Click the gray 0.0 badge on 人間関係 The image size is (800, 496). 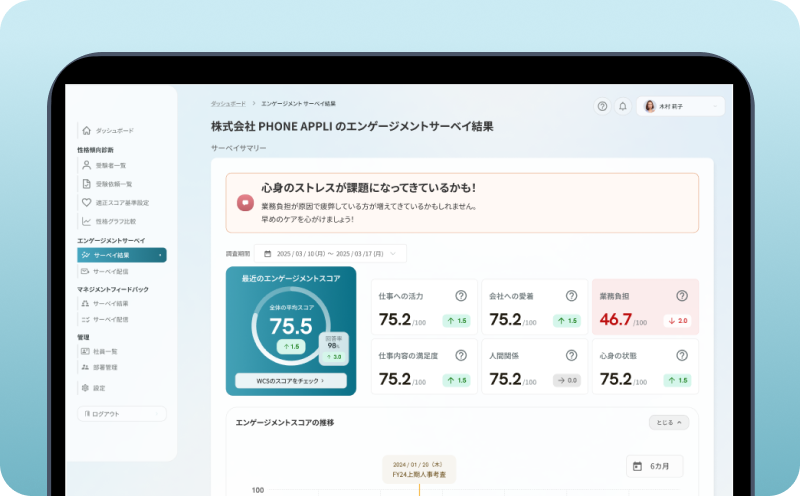pos(567,380)
